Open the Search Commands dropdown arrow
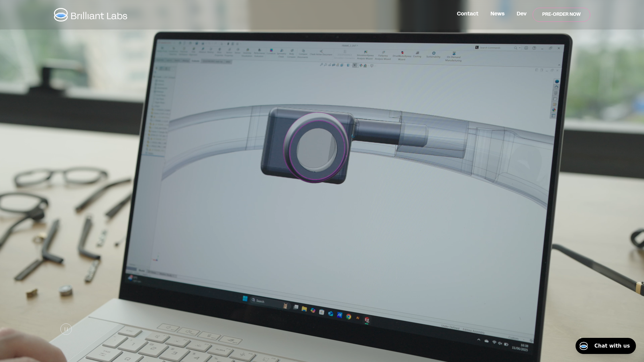644x362 pixels. click(x=520, y=48)
